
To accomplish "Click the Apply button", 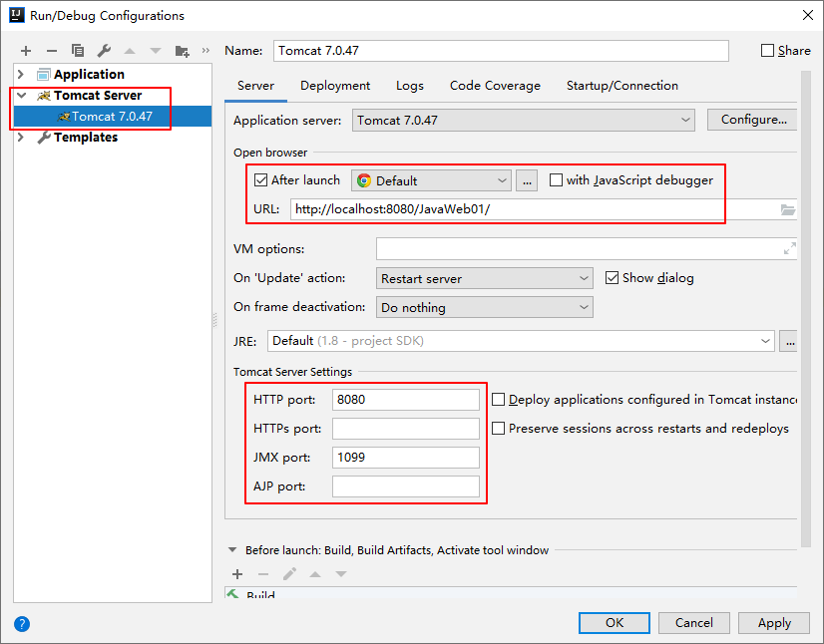I will 774,622.
